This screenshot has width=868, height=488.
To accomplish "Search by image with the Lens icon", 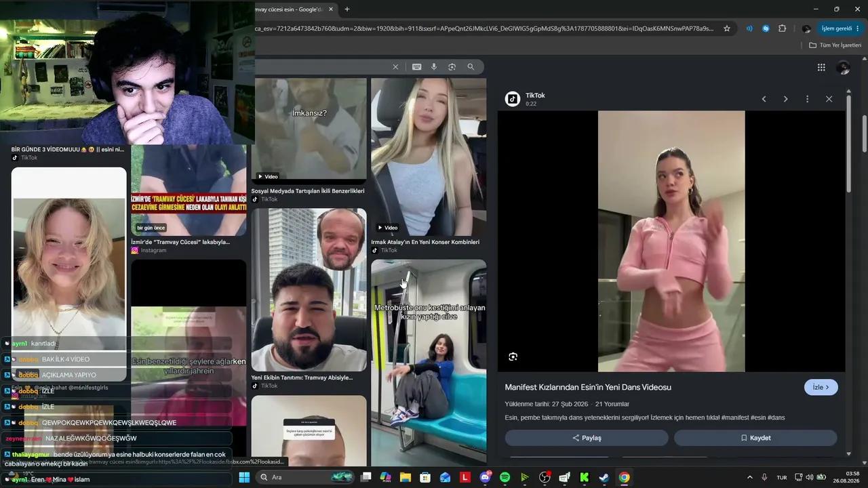I will click(x=452, y=67).
